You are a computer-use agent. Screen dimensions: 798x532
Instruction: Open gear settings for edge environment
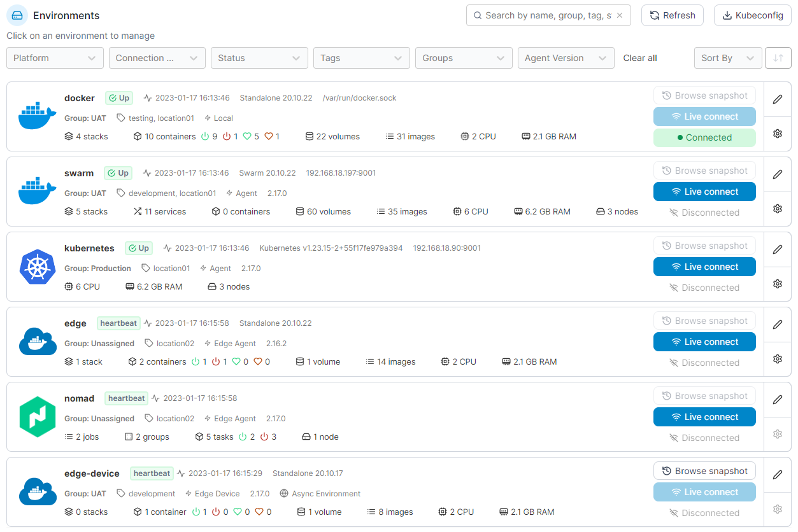(x=777, y=359)
